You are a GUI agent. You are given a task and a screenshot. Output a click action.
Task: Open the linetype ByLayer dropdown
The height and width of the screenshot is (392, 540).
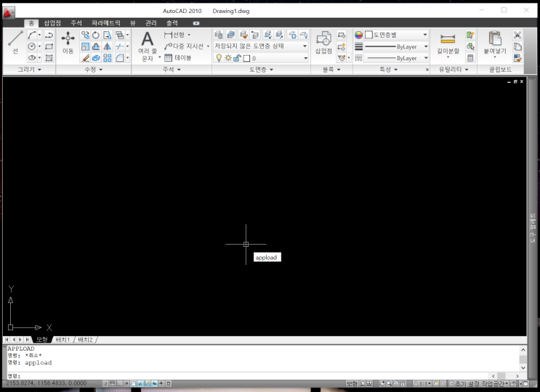point(396,58)
